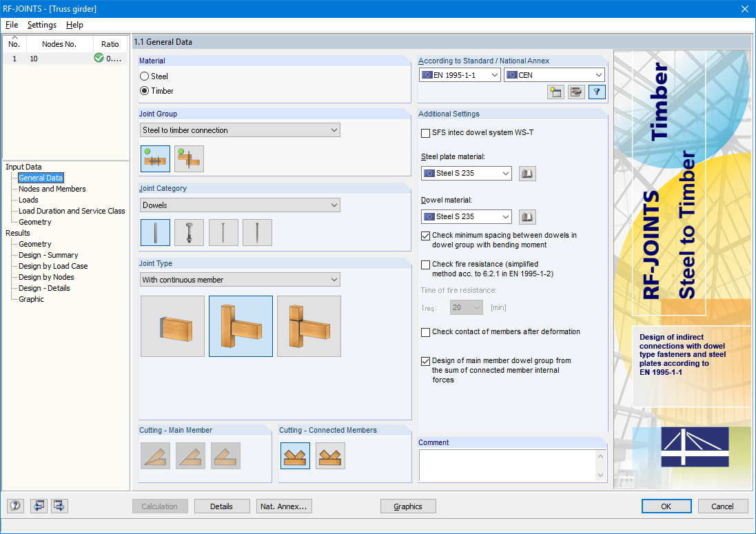Click the Comment field scroll down arrow
Screen dimensions: 756x534
(x=601, y=475)
